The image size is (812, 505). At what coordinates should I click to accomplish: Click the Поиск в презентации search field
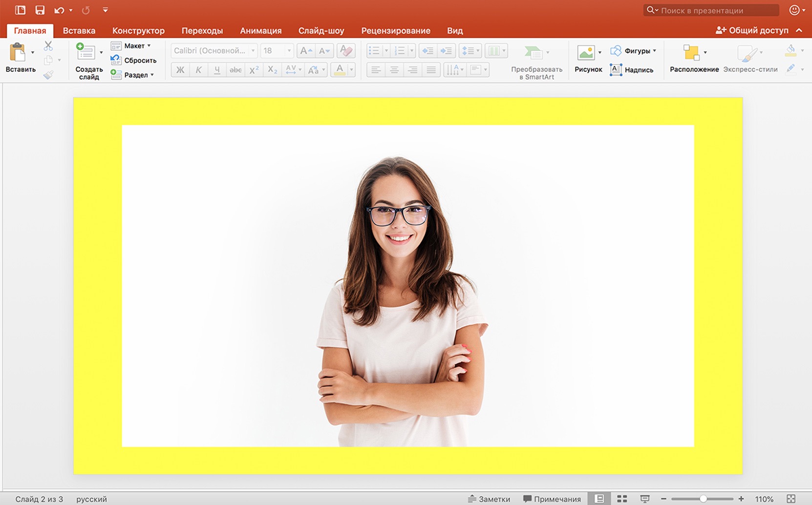(x=711, y=10)
